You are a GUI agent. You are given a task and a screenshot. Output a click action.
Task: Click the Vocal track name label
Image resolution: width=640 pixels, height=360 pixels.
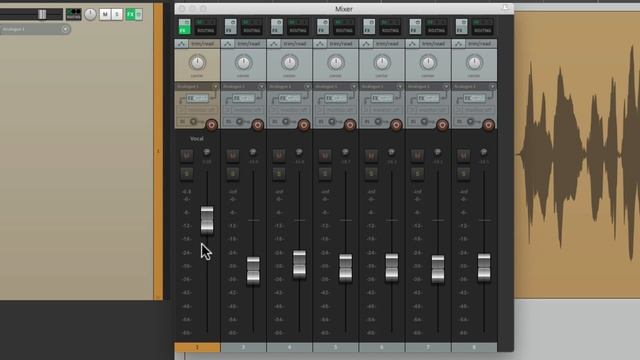click(197, 139)
